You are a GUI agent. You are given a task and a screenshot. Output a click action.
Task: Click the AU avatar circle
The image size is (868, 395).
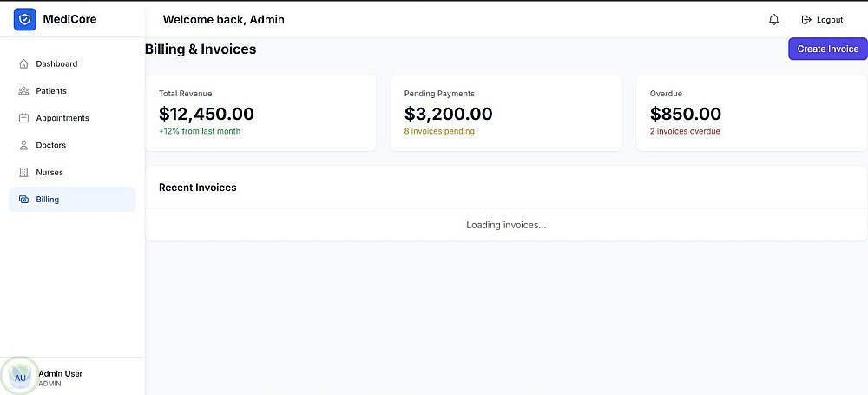coord(20,378)
